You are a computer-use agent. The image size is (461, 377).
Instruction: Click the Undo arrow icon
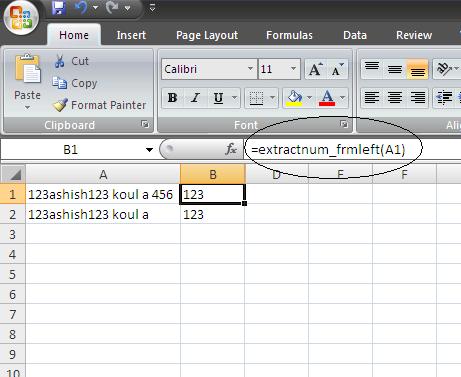point(81,8)
